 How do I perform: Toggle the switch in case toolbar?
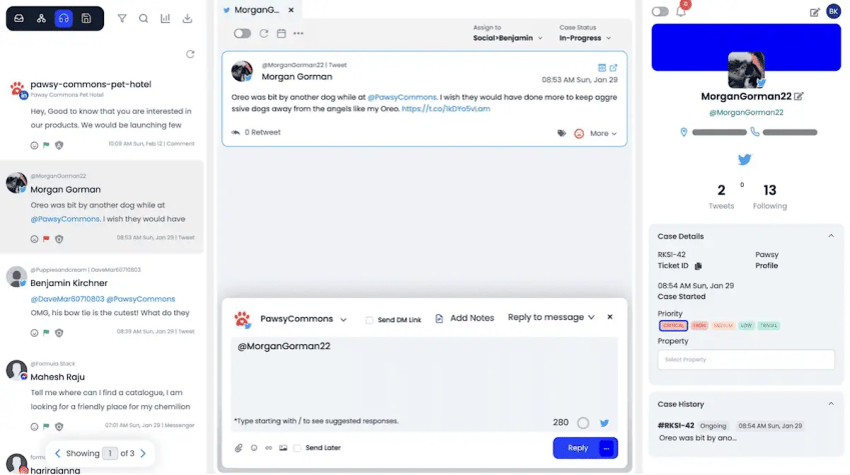coord(242,34)
